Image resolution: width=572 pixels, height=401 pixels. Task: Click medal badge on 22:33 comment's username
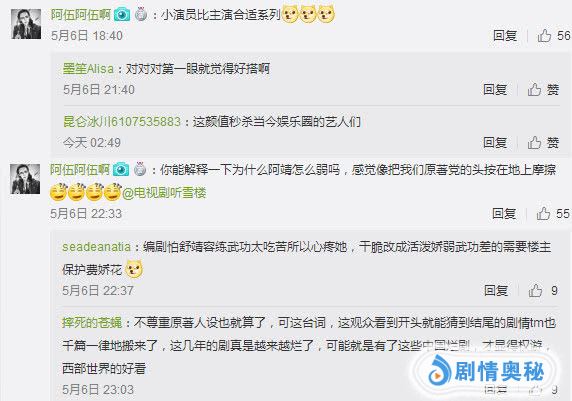140,170
